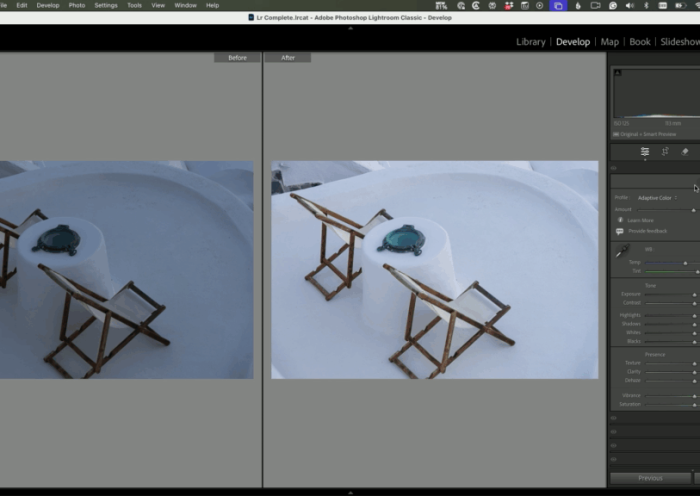Click the histogram shadow clipping indicator

pyautogui.click(x=617, y=73)
